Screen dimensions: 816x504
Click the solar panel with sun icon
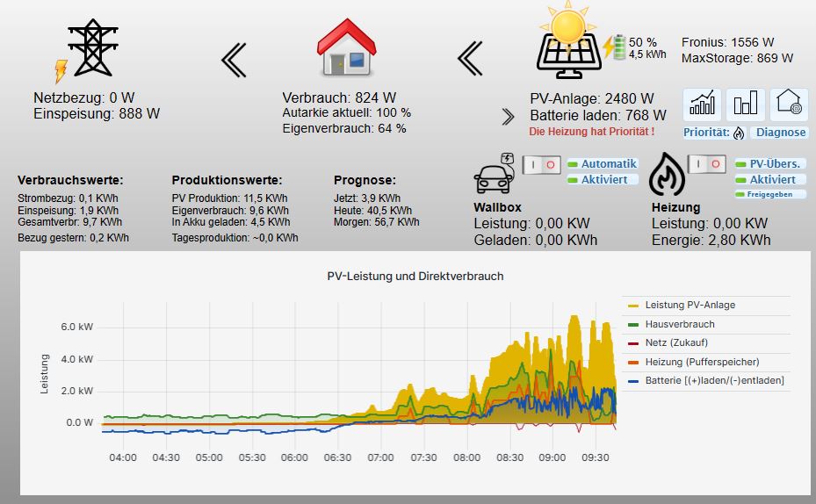click(x=568, y=40)
